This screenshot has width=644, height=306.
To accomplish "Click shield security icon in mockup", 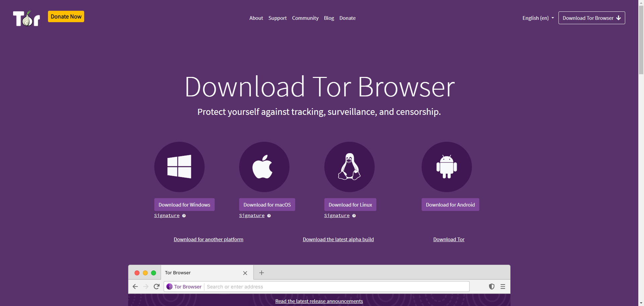I will click(492, 287).
